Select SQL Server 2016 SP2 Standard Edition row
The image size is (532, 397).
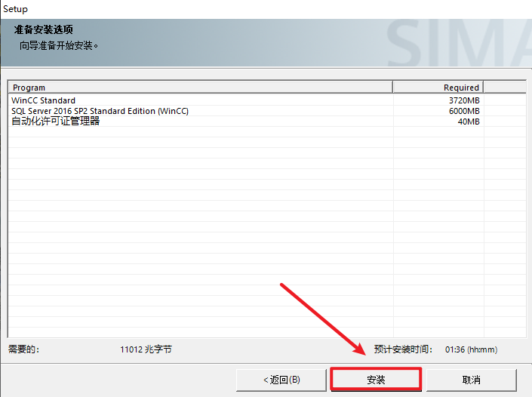pyautogui.click(x=100, y=111)
